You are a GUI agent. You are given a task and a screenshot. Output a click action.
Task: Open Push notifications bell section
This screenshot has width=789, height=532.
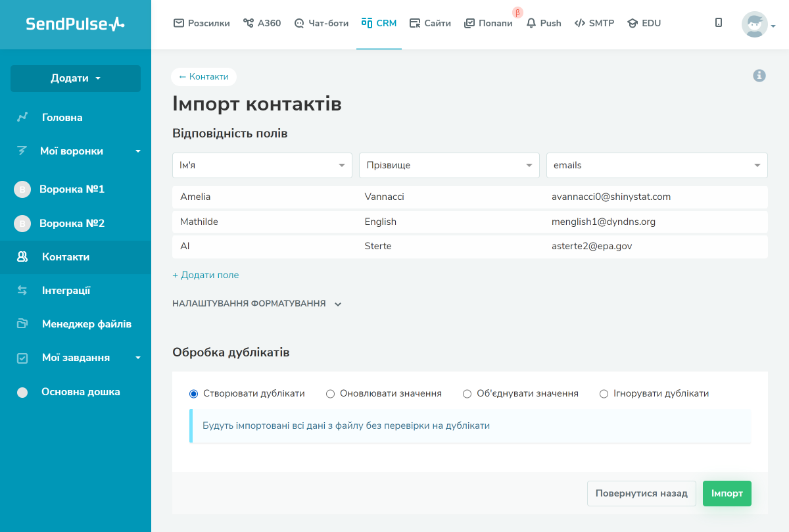coord(544,23)
